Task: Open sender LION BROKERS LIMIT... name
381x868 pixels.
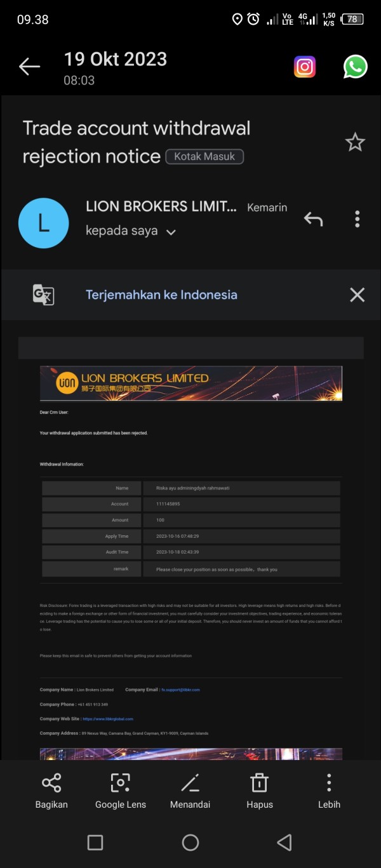Action: [161, 206]
